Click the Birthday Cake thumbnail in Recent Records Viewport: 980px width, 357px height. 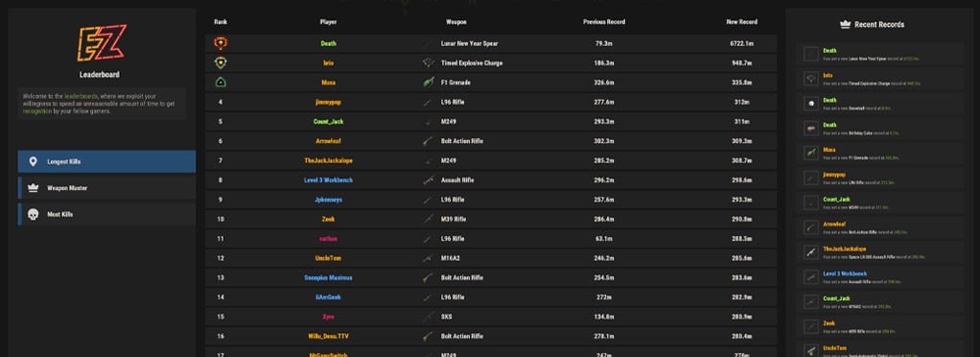click(811, 129)
